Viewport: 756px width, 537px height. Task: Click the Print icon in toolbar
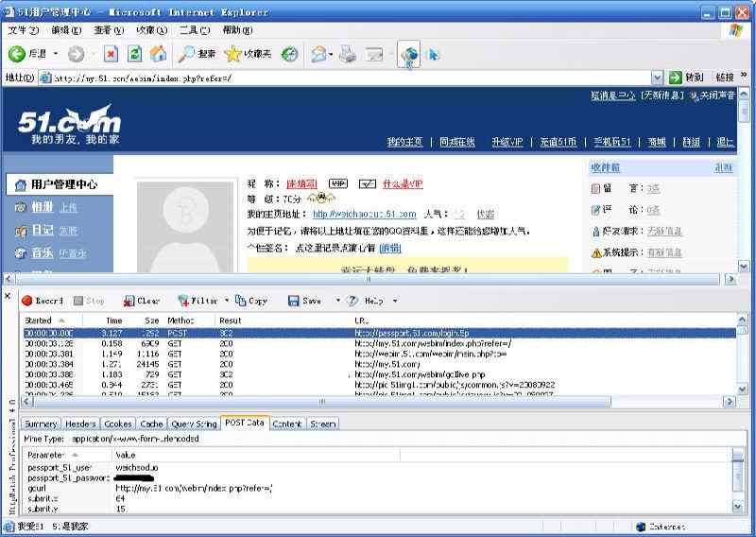pos(348,54)
